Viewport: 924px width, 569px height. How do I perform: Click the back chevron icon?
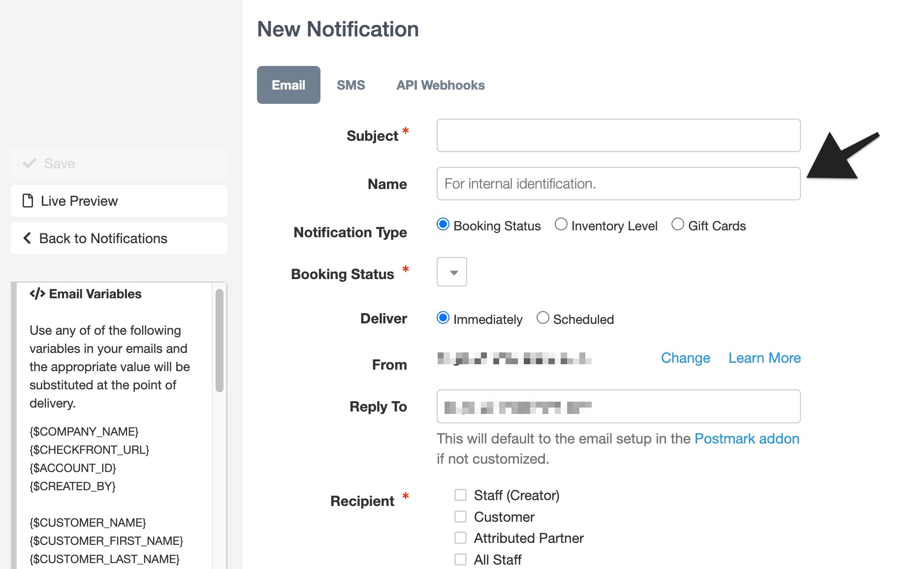tap(27, 238)
